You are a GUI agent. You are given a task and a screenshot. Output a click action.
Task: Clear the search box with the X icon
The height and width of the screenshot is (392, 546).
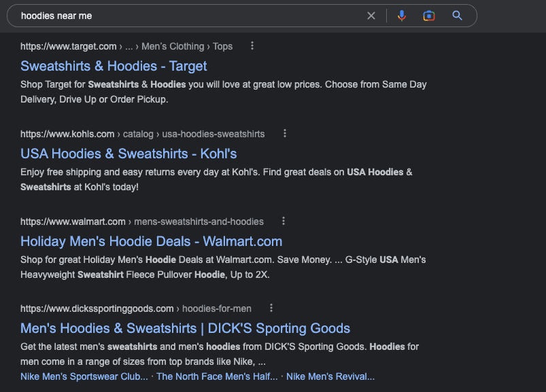point(371,16)
